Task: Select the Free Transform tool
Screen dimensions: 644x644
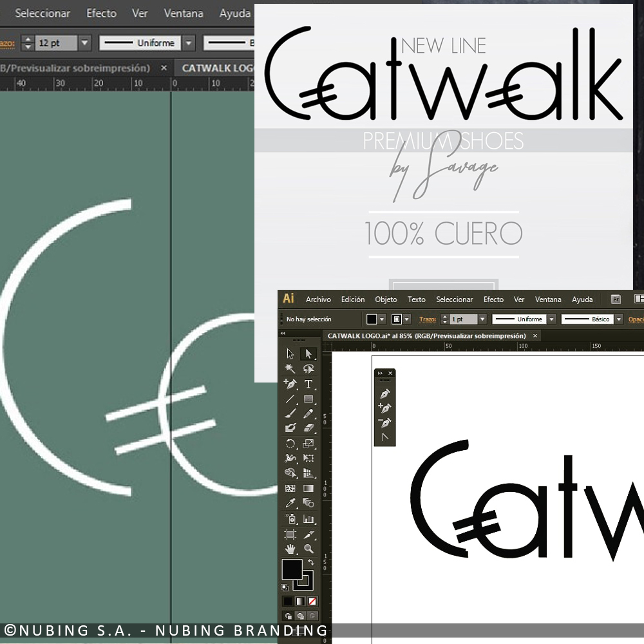Action: (308, 458)
